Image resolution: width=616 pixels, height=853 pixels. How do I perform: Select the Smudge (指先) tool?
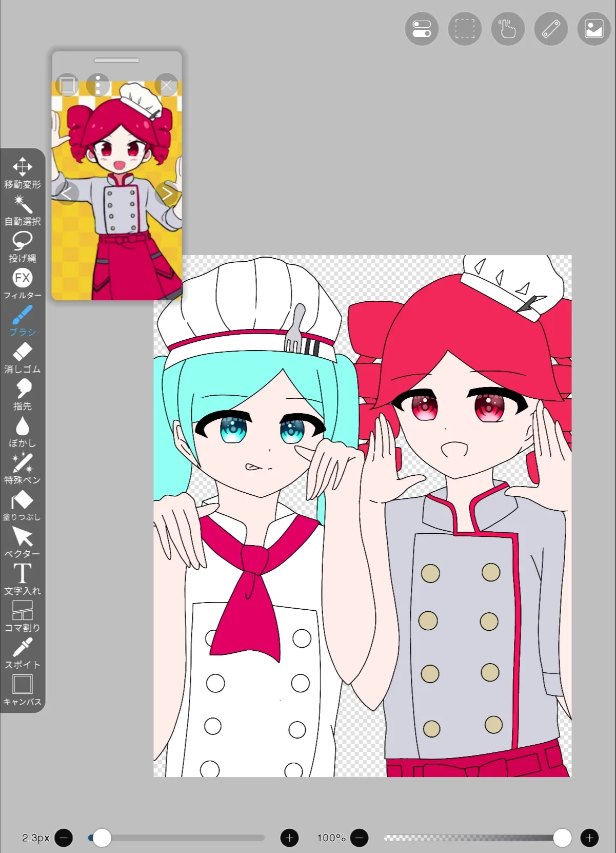[23, 395]
